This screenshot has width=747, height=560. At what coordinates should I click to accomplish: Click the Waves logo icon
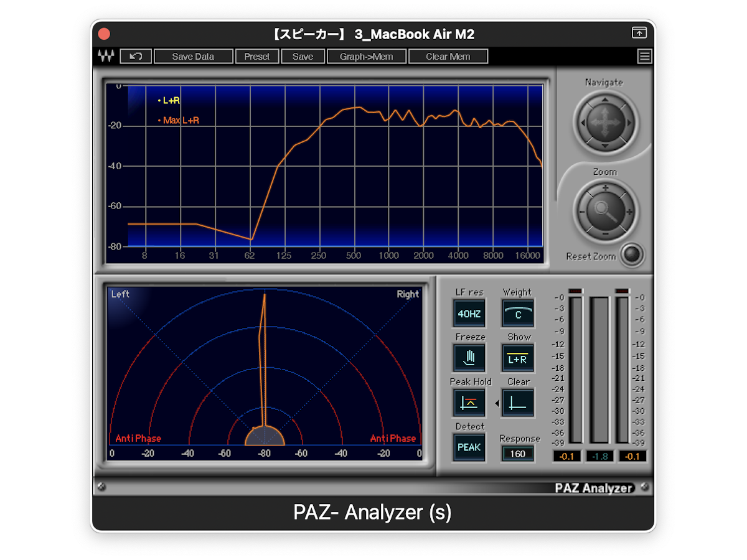105,56
